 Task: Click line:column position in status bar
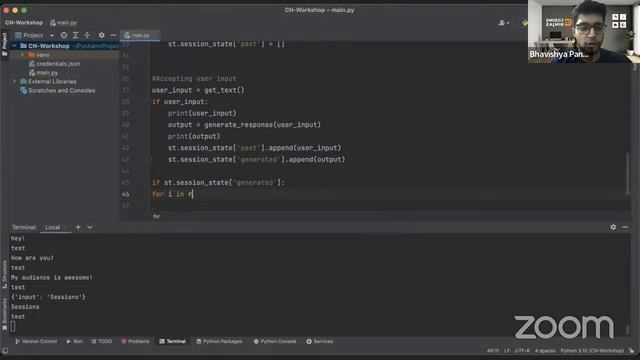click(493, 351)
